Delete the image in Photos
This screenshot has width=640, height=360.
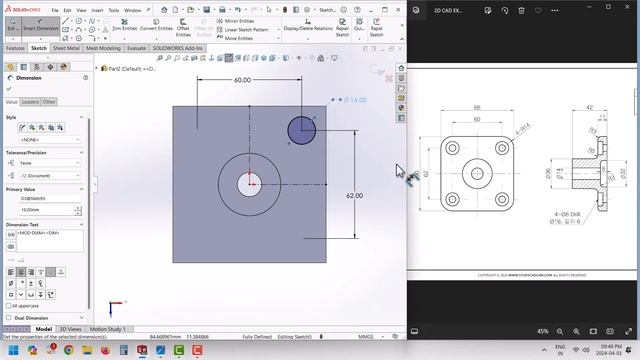point(521,11)
